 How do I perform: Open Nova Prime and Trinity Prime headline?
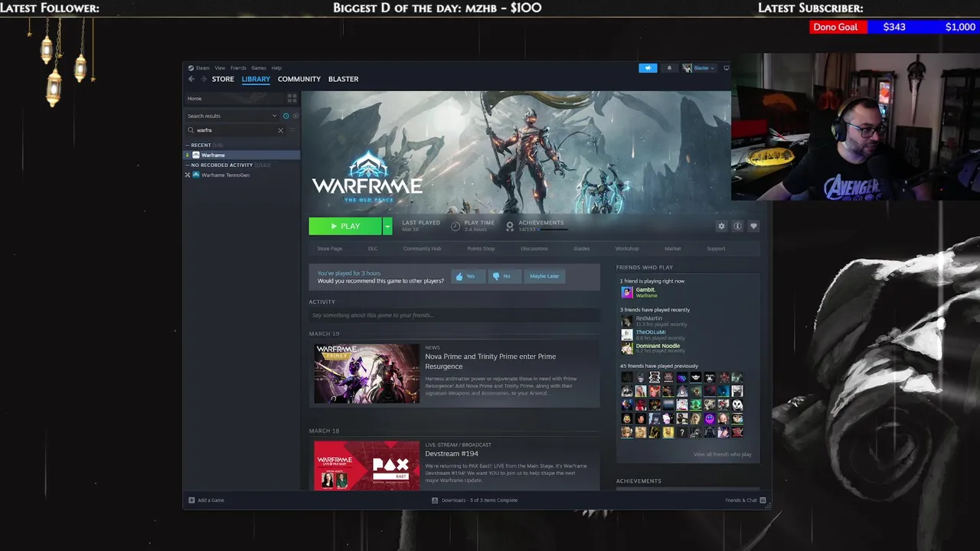coord(491,361)
